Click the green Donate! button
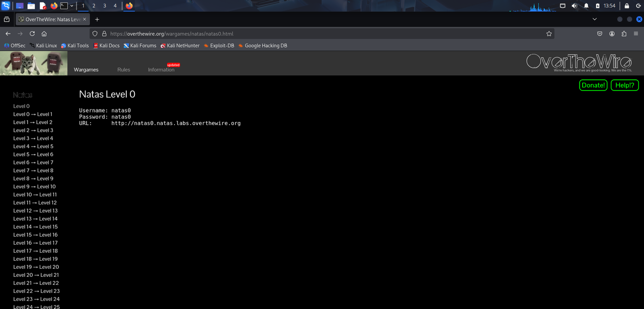This screenshot has width=644, height=309. pyautogui.click(x=593, y=85)
